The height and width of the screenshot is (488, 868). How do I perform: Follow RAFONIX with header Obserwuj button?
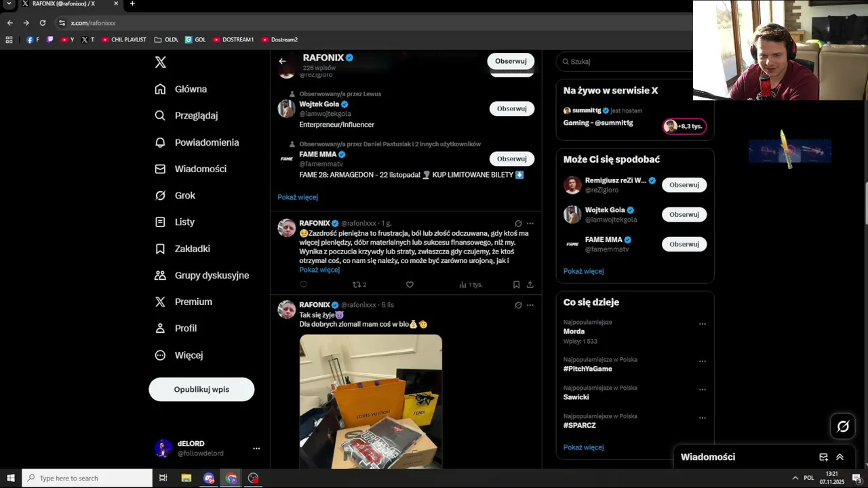(x=511, y=61)
